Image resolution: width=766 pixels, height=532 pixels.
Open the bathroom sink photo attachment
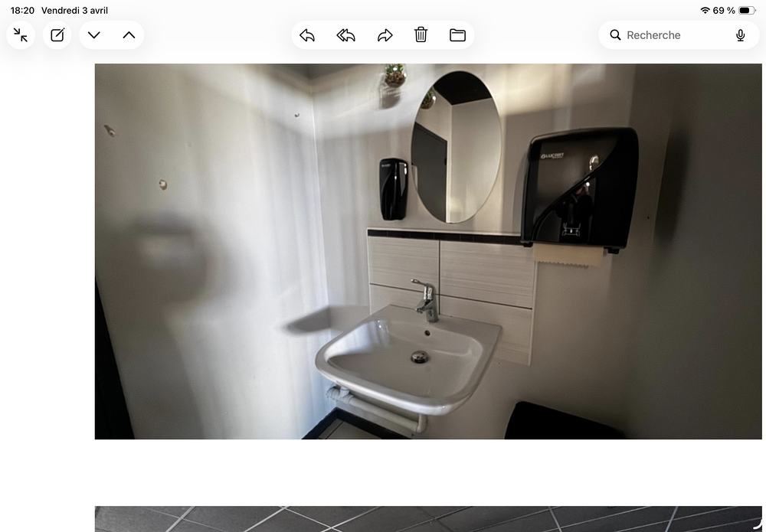(428, 251)
